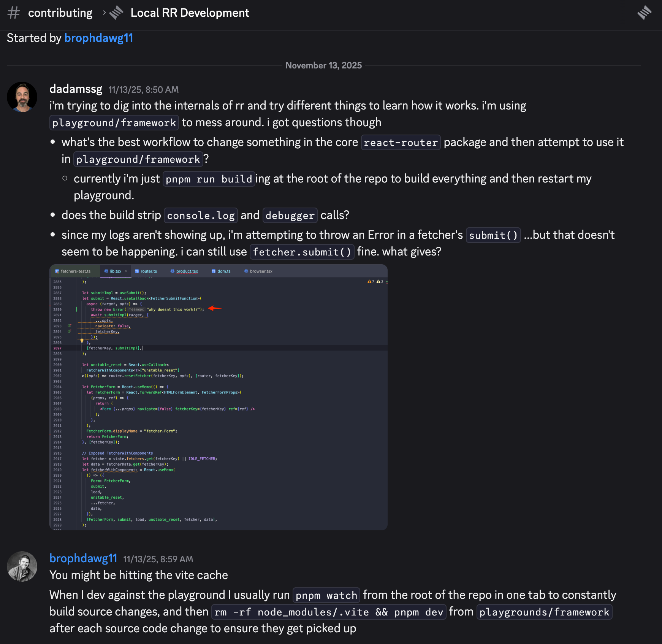Image resolution: width=662 pixels, height=644 pixels.
Task: Click the brophdawg11 username above the reply
Action: click(83, 558)
